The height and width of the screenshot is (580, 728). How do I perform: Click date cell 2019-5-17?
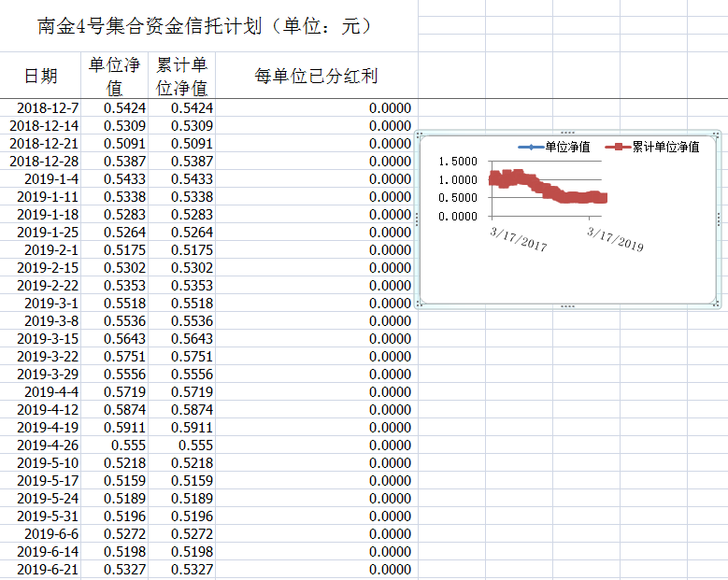40,481
